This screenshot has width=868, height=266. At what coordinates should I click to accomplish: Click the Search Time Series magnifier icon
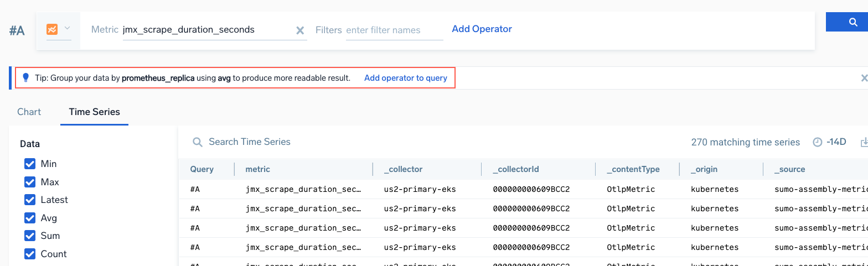(x=197, y=142)
